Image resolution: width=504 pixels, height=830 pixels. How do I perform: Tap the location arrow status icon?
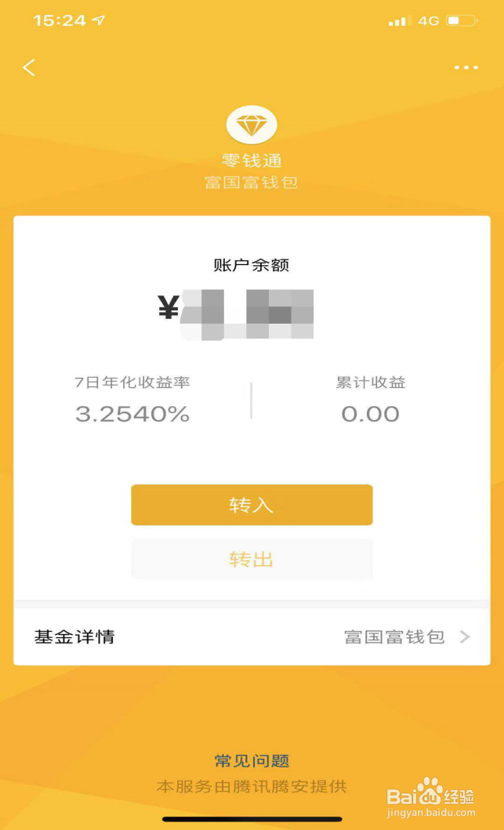[99, 20]
